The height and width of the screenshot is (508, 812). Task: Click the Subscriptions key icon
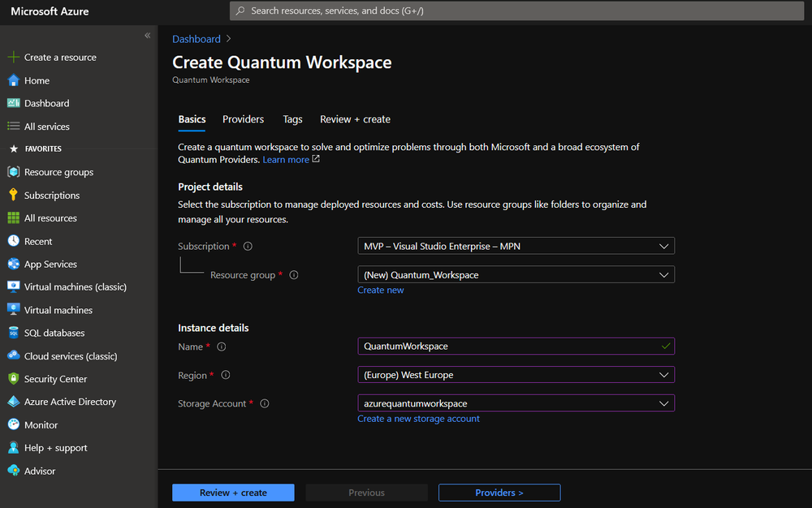(x=14, y=195)
